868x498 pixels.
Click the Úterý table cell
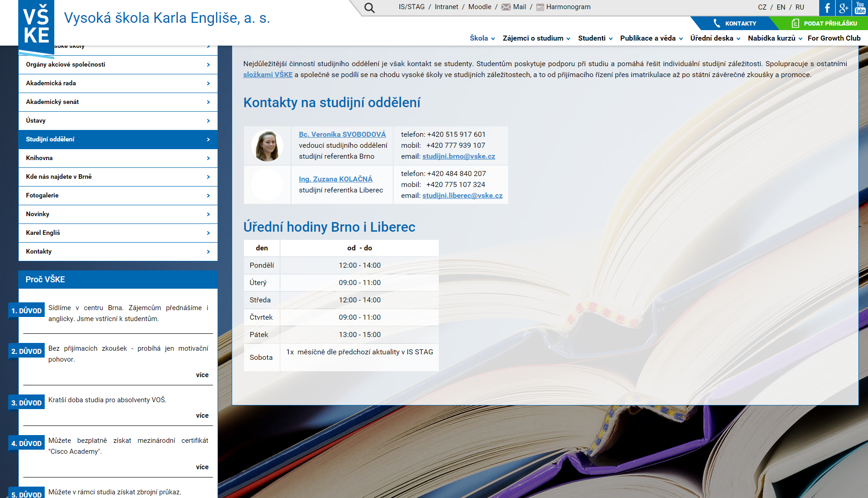pyautogui.click(x=262, y=283)
